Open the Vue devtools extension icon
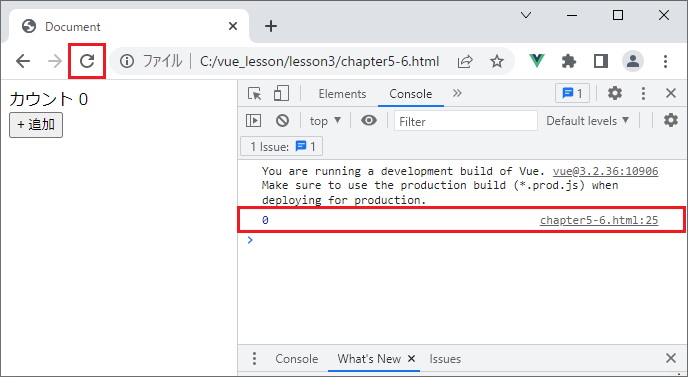Image resolution: width=688 pixels, height=377 pixels. pyautogui.click(x=537, y=61)
